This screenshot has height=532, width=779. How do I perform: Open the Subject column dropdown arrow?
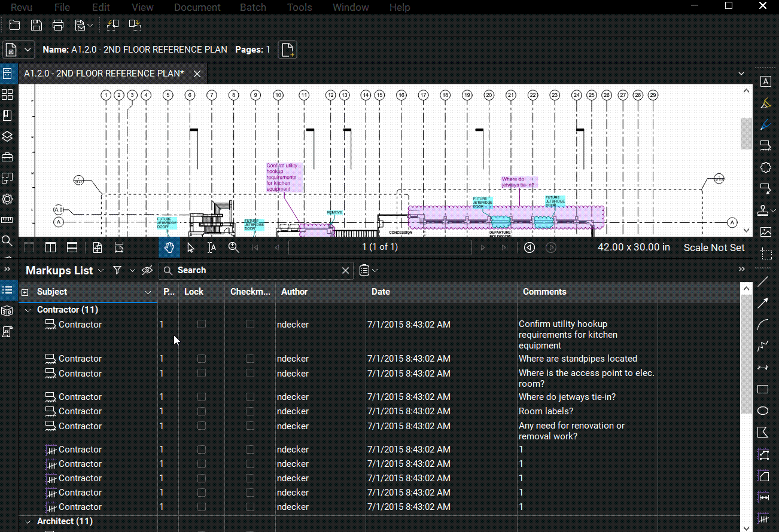point(148,292)
